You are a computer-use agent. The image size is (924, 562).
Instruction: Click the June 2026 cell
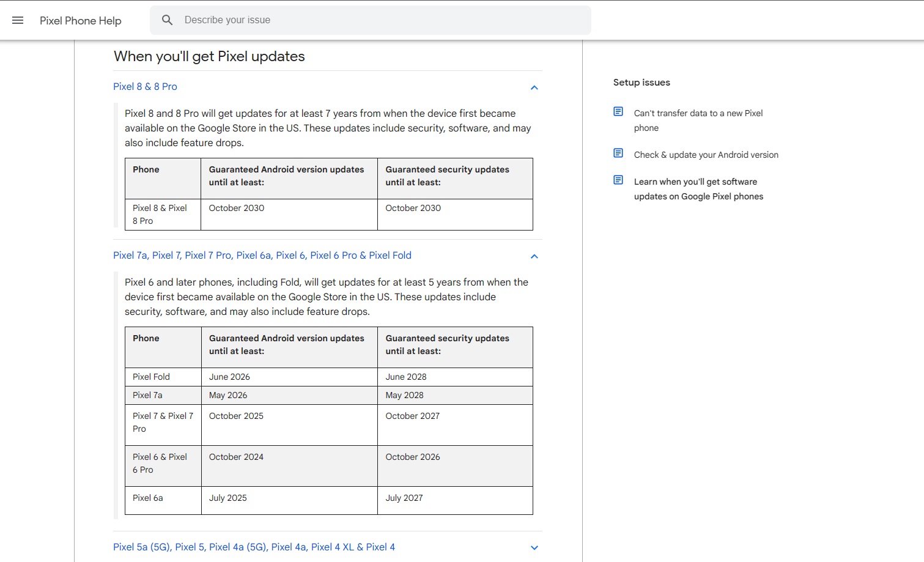point(289,377)
